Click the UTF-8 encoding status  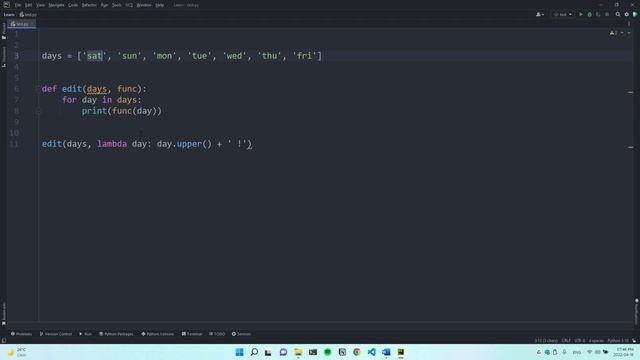pos(580,340)
